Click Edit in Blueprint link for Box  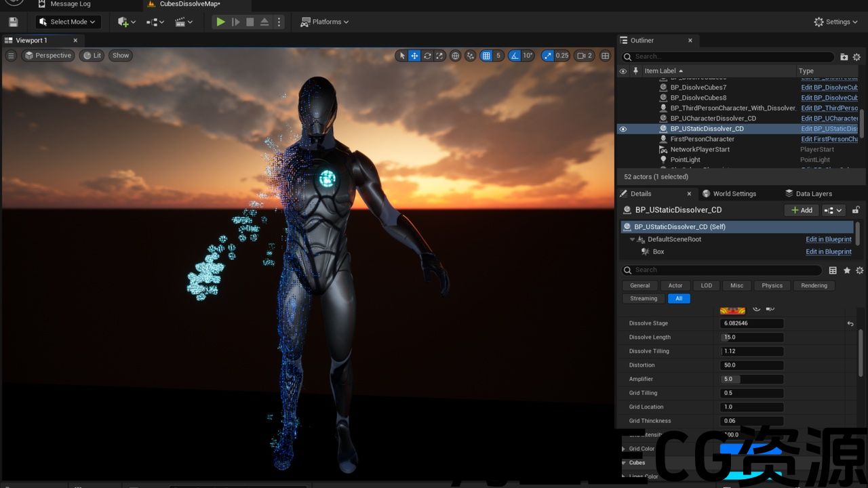point(828,251)
